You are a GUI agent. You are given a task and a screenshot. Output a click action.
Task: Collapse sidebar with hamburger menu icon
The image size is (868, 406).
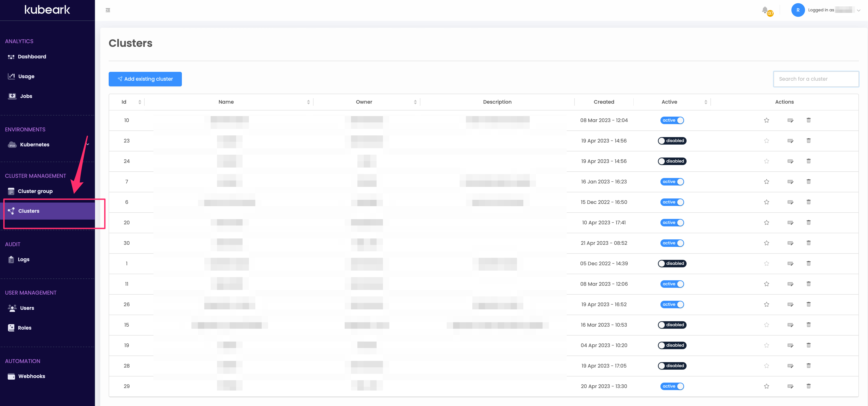pos(108,10)
